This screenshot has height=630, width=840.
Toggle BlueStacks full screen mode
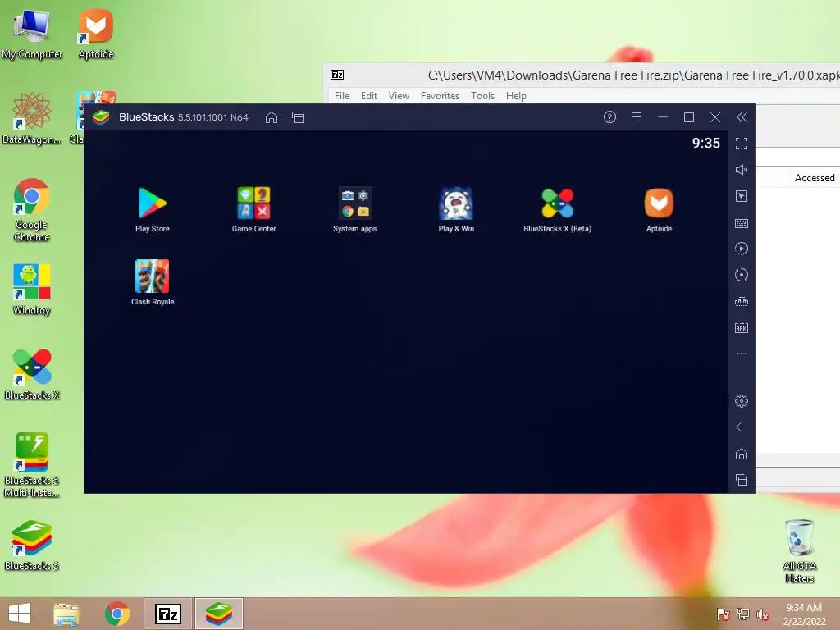pos(742,144)
